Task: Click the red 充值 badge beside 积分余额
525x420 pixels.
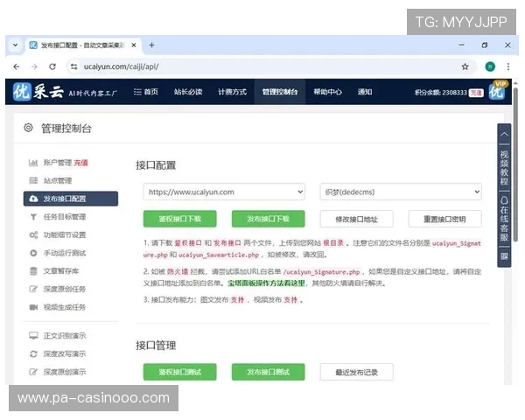Action: coord(476,93)
